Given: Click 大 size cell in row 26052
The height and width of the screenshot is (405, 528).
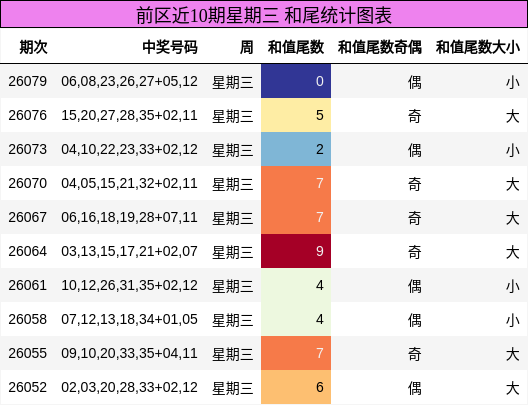Looking at the screenshot, I should 513,388.
